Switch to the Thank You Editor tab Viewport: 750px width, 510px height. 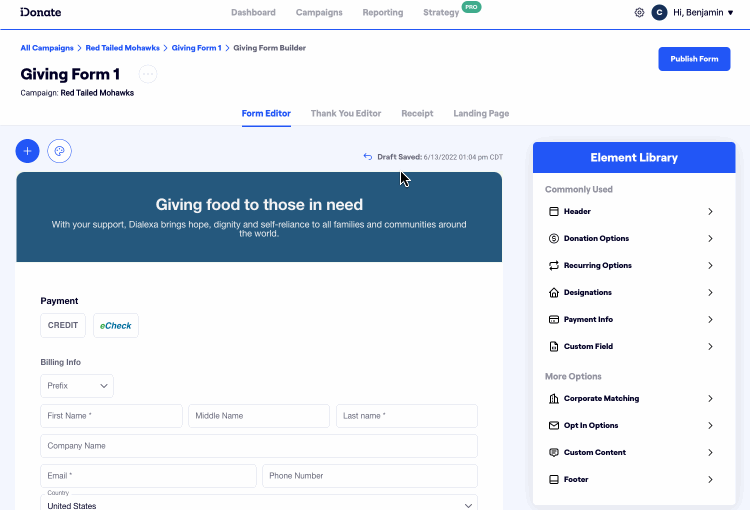coord(346,113)
